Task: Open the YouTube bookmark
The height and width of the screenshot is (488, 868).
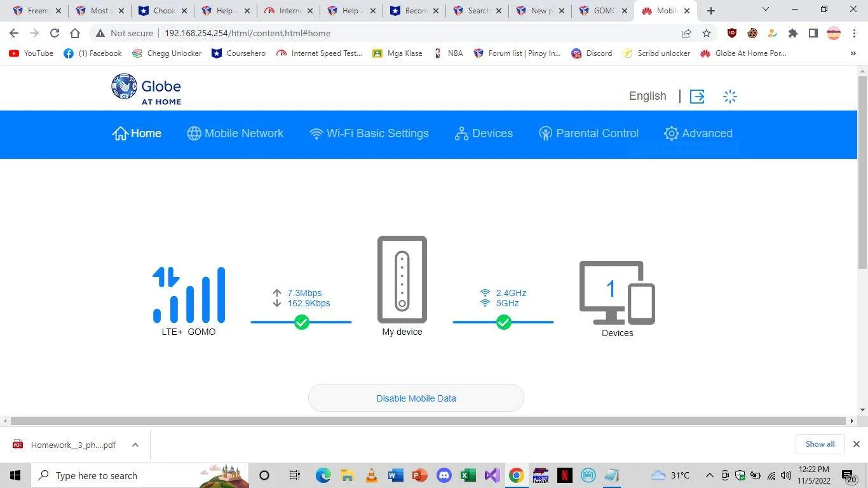Action: pyautogui.click(x=31, y=53)
